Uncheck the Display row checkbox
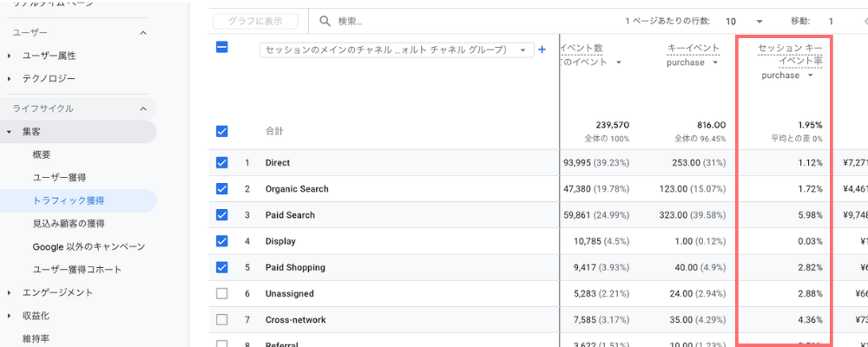Screen dimensions: 868x347 [x=221, y=241]
